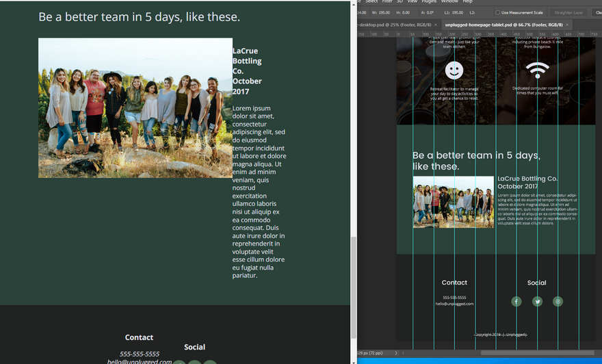The image size is (602, 364).
Task: Open the Window menu in Photoshop
Action: click(x=449, y=2)
